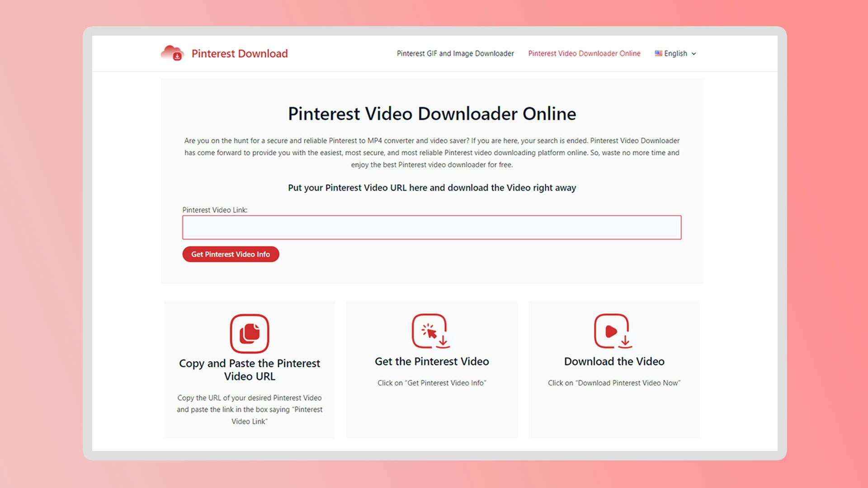Screen dimensions: 868x488
Task: Click the Pinterest Video Downloader Online heading
Action: click(432, 113)
